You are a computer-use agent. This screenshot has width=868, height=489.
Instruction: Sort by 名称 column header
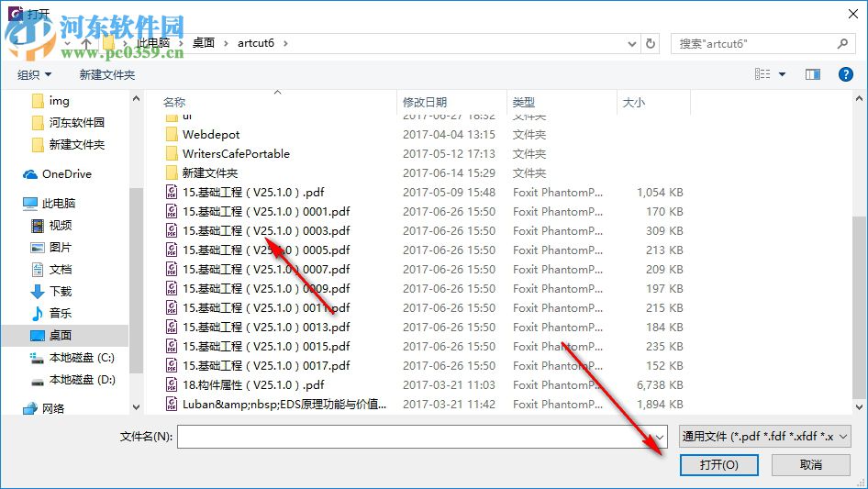tap(174, 103)
